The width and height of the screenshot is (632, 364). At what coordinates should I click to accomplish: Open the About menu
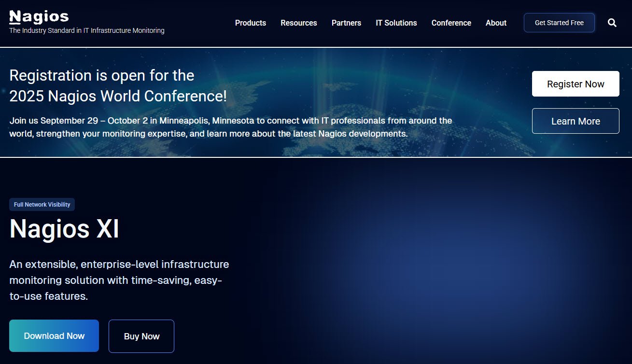pos(496,23)
